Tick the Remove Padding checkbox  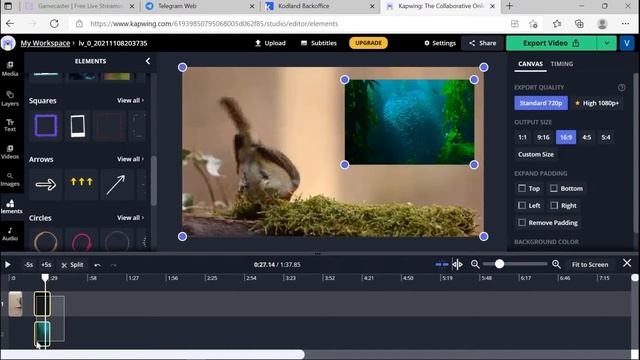522,222
